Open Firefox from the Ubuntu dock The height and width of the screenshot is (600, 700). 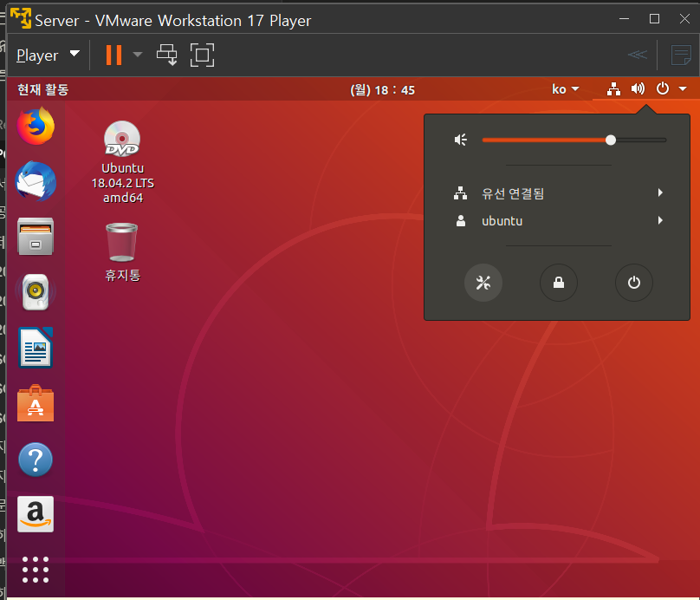(x=36, y=126)
